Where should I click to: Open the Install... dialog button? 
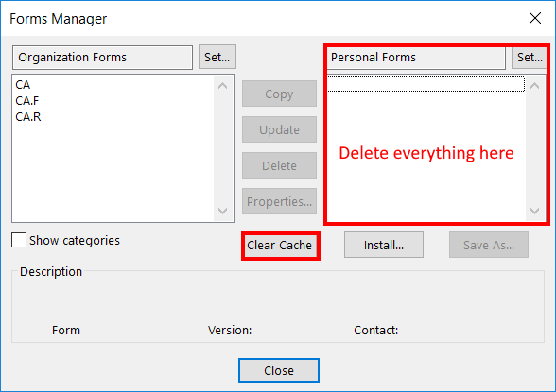click(384, 245)
